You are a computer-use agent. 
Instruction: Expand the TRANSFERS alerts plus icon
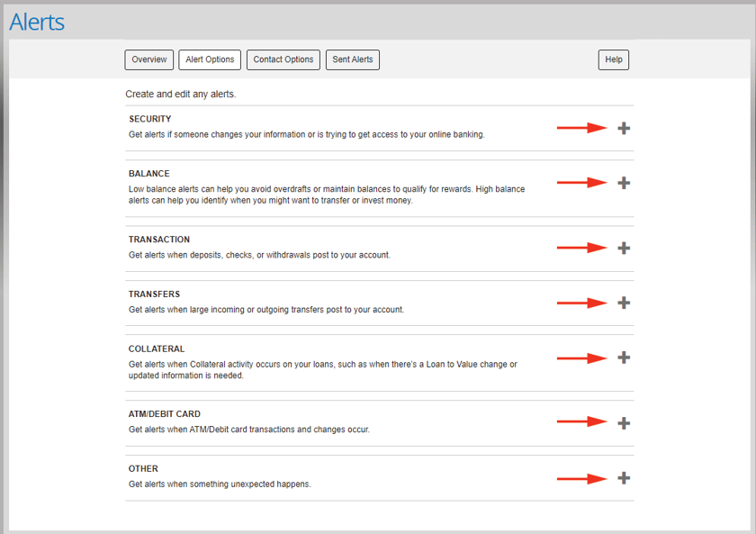click(624, 303)
